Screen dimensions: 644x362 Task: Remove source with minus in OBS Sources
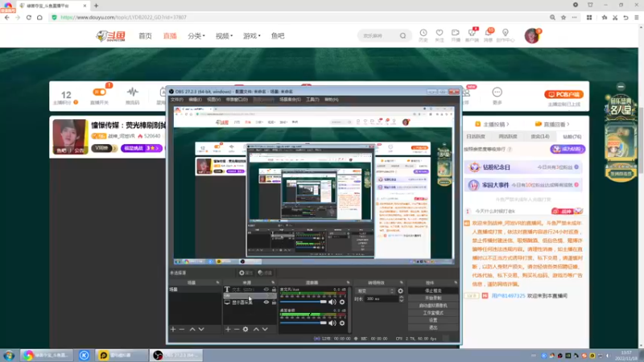237,329
